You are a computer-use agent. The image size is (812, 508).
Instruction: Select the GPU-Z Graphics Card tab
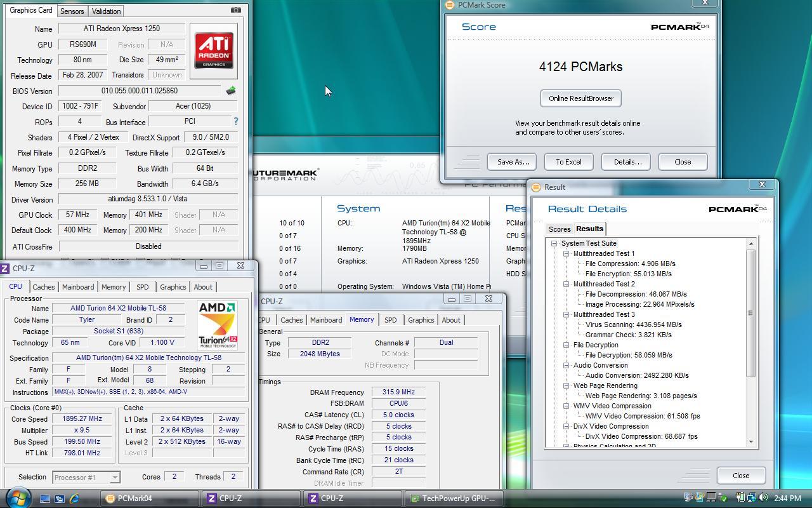[31, 10]
